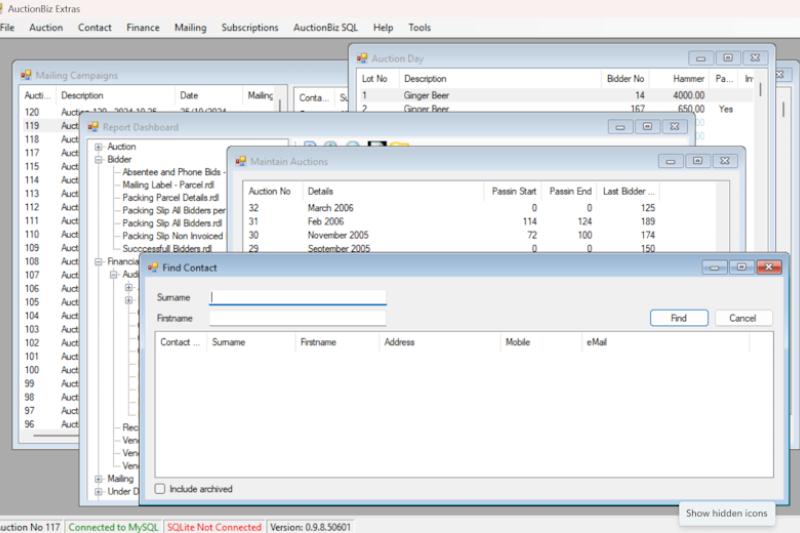
Task: Click into the Surname text field
Action: [297, 297]
